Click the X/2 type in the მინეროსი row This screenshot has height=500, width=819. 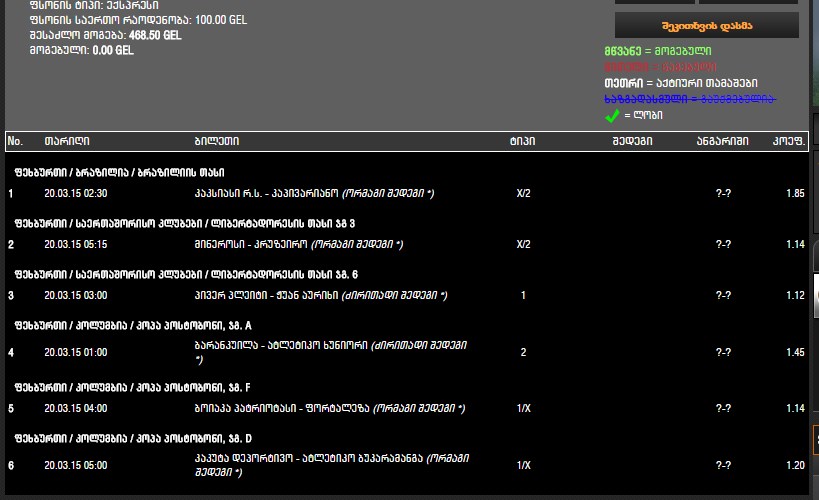(523, 245)
